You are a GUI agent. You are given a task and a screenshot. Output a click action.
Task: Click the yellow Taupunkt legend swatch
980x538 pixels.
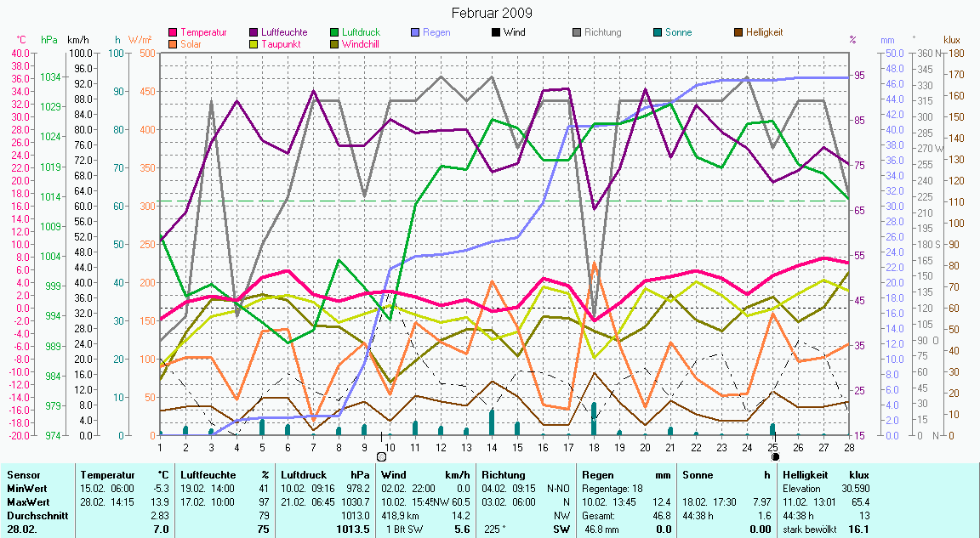pyautogui.click(x=254, y=43)
